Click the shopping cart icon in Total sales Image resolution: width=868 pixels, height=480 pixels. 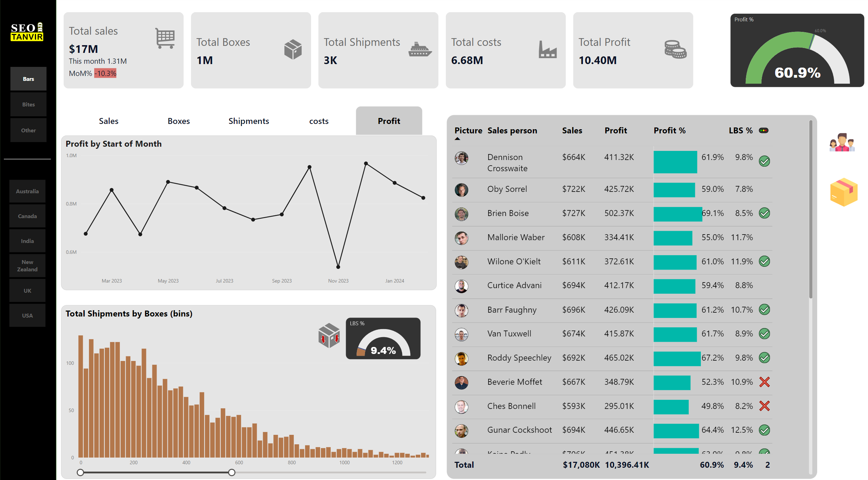pos(165,38)
